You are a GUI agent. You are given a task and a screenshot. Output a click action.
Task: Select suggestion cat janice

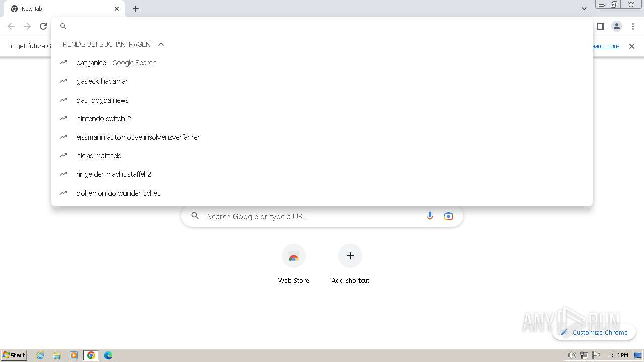(322, 63)
